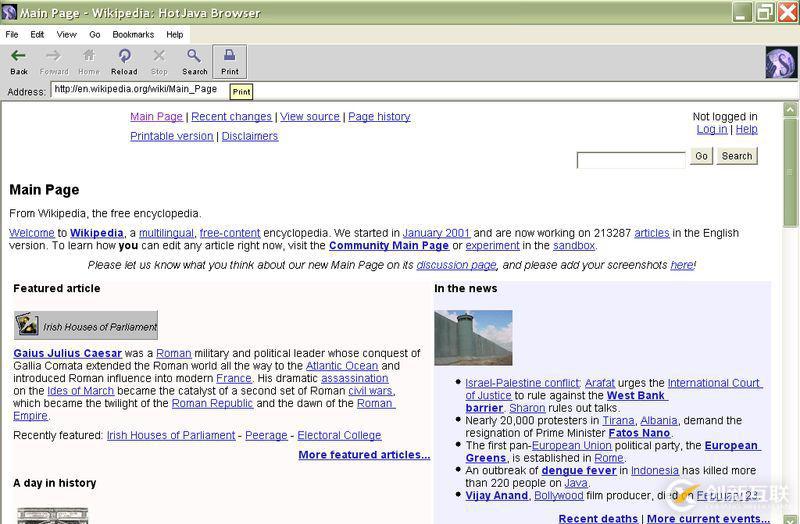Screen dimensions: 800x524
Task: Open the European Union link
Action: pos(571,445)
